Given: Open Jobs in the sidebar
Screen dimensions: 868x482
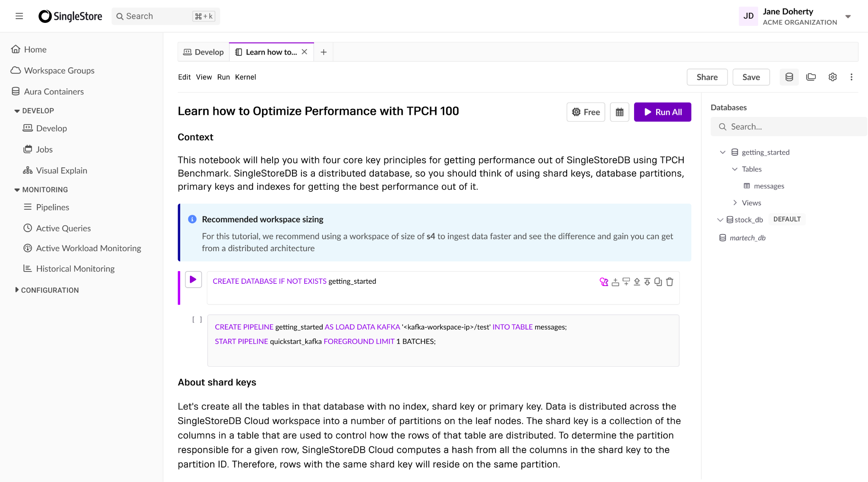Looking at the screenshot, I should click(38, 150).
